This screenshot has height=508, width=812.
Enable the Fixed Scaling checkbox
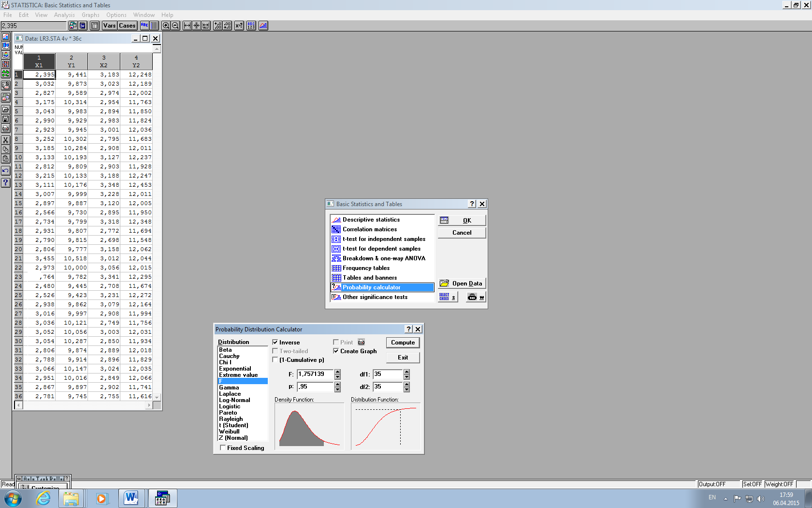223,448
